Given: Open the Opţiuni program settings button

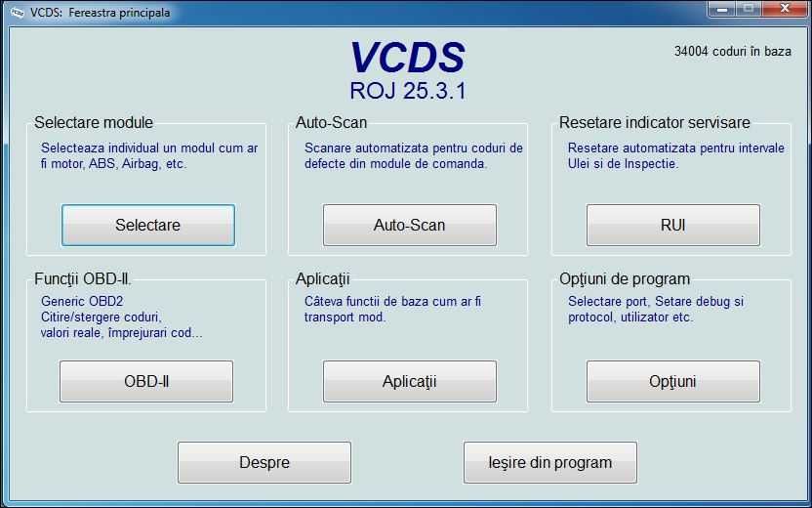Looking at the screenshot, I should 673,382.
